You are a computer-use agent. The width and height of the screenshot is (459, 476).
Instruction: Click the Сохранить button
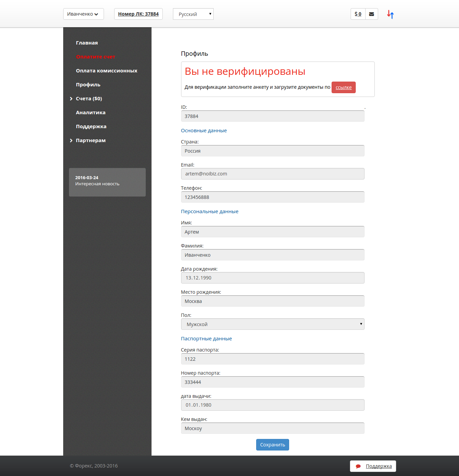coord(272,445)
